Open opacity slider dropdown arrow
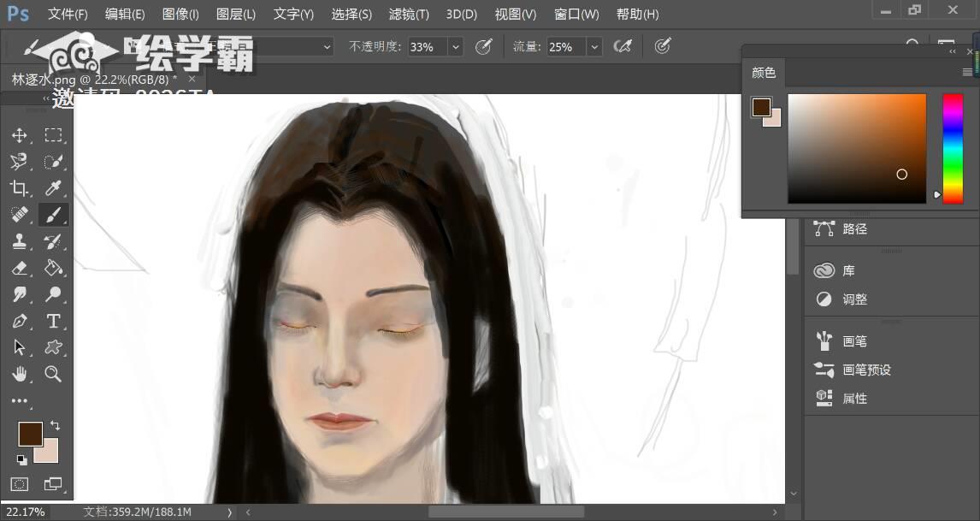This screenshot has width=980, height=521. click(456, 47)
